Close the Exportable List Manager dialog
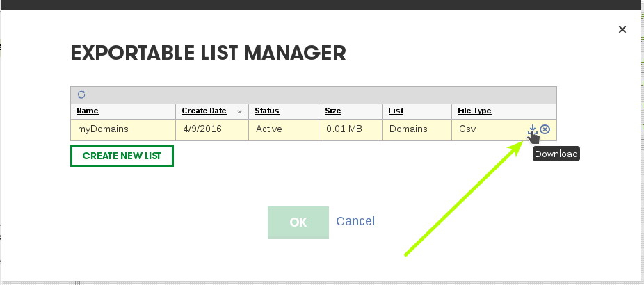Screen dimensions: 644x285 point(622,29)
